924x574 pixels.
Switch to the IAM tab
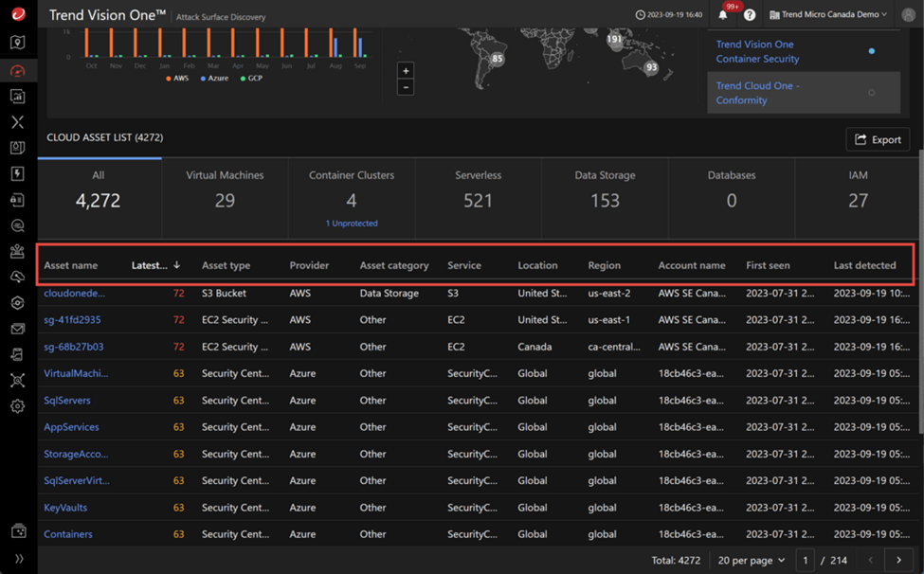coord(858,198)
